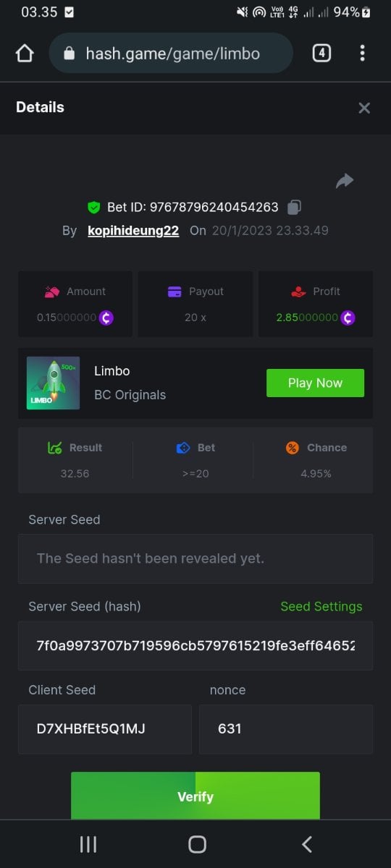This screenshot has width=391, height=868.
Task: Select the Client Seed field
Action: click(x=105, y=729)
